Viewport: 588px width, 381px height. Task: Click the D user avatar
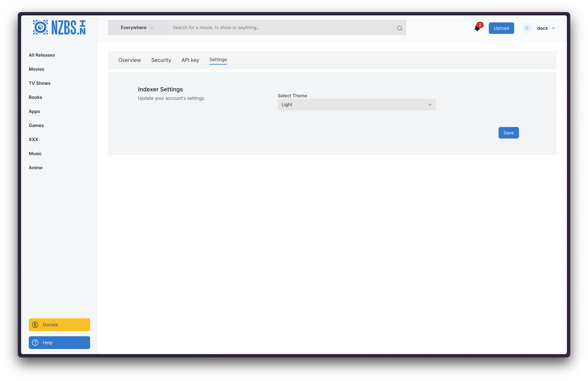527,28
